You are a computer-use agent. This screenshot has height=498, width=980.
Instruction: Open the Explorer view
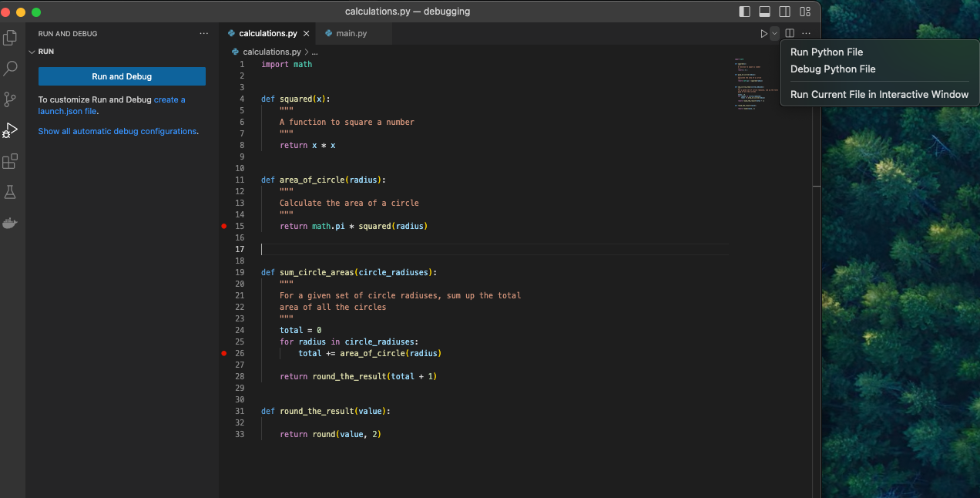10,37
